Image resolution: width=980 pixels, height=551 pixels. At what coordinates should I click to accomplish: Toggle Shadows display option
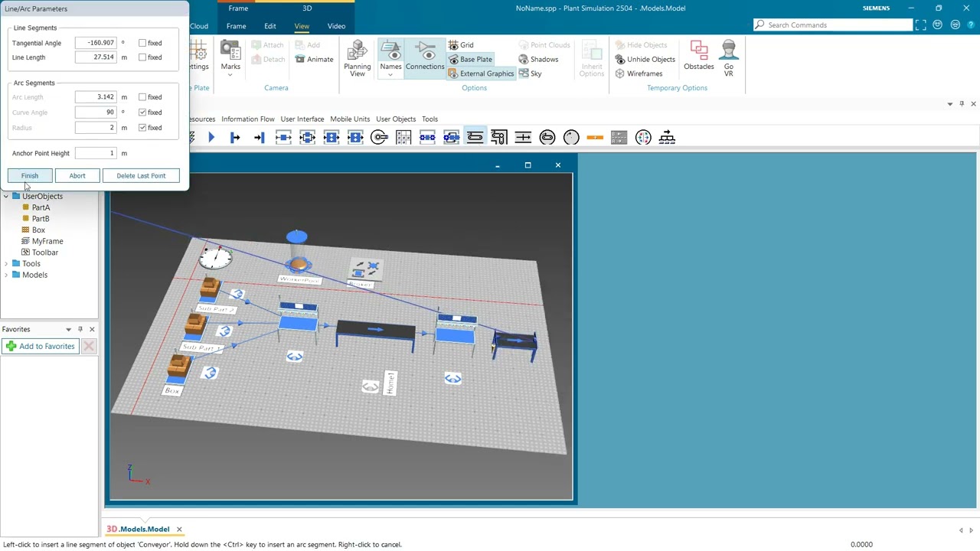(x=538, y=59)
